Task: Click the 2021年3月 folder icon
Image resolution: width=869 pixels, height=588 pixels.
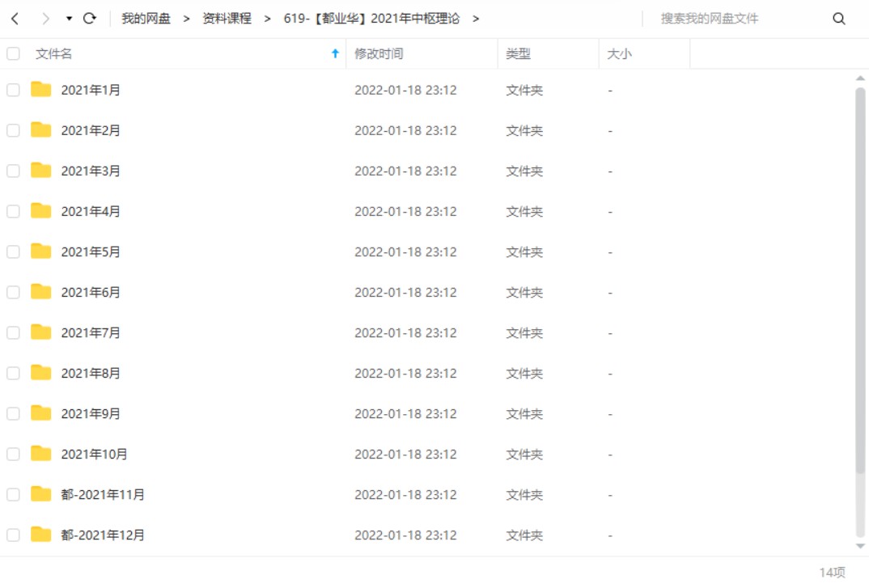Action: pos(41,170)
